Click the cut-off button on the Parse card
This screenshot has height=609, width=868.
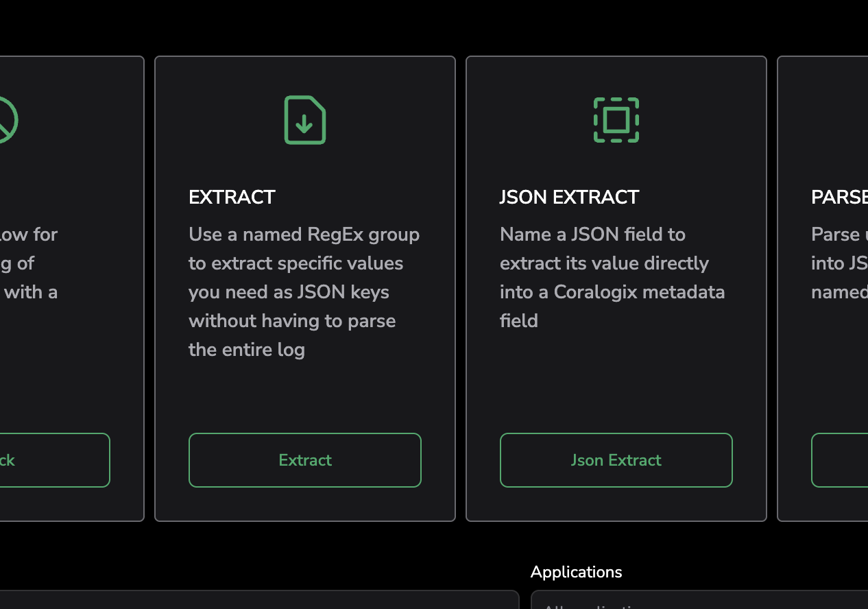[839, 460]
